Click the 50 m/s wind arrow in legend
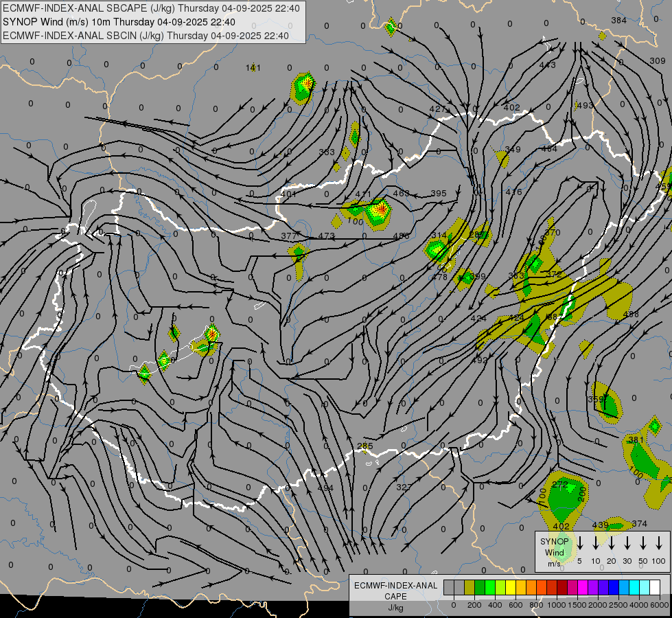Image resolution: width=672 pixels, height=618 pixels. pos(643,543)
